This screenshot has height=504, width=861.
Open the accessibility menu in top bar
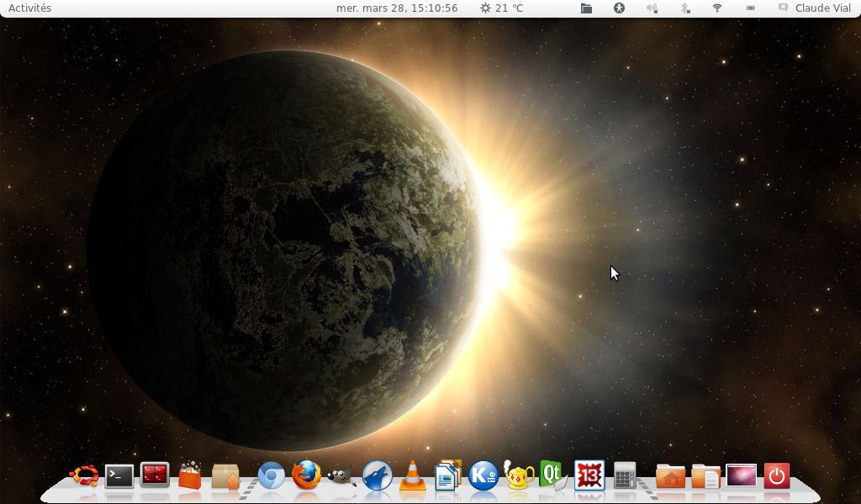(x=620, y=8)
